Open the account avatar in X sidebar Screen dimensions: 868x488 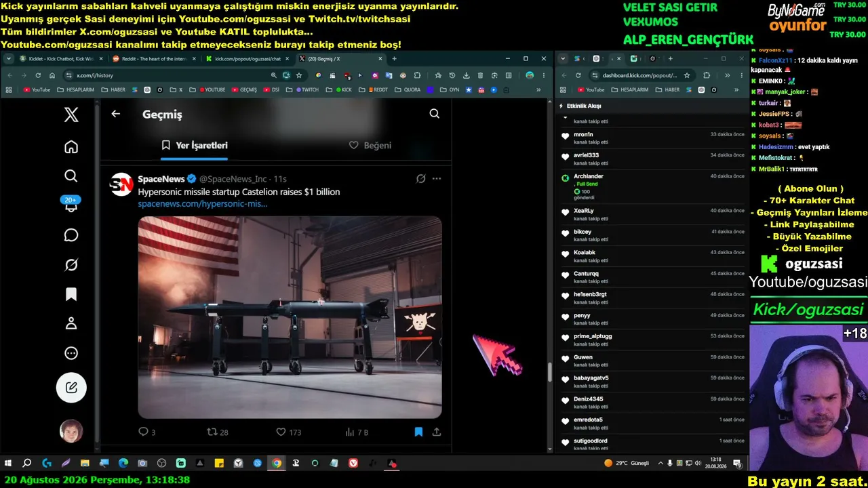[x=71, y=431]
